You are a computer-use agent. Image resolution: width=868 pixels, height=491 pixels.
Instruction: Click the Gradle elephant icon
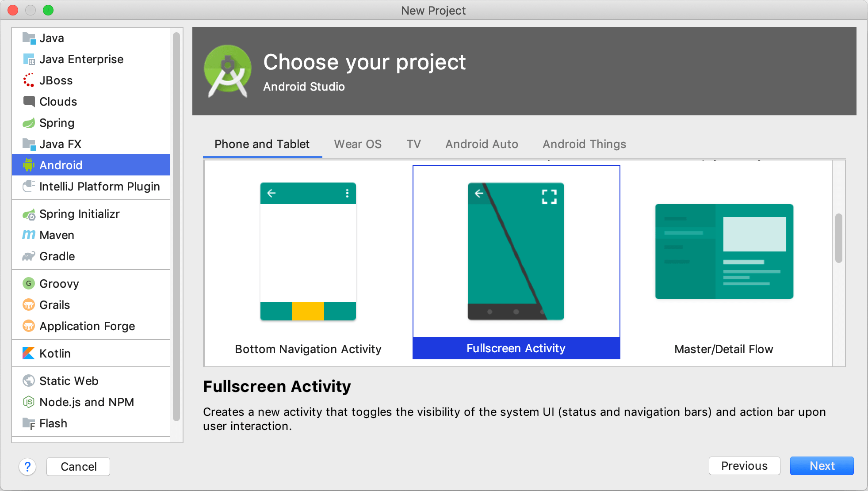[x=29, y=256]
